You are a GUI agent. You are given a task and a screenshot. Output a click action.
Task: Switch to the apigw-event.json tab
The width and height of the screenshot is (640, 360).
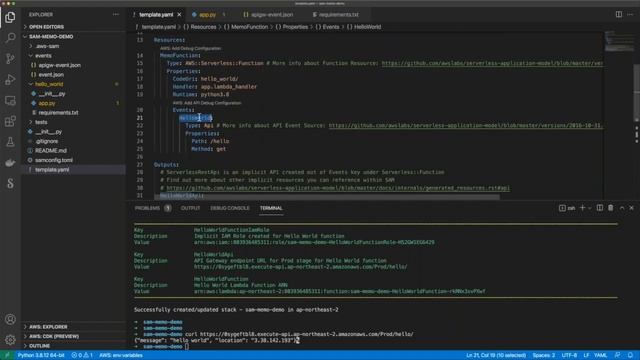272,15
